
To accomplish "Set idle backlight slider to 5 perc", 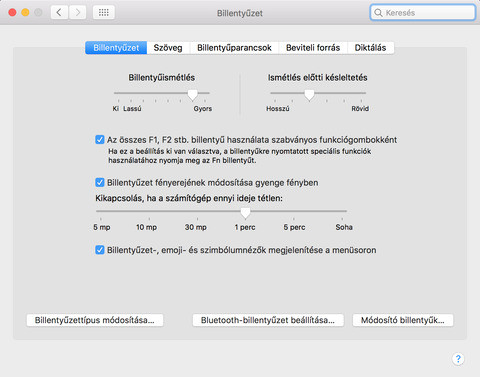I will coord(294,211).
